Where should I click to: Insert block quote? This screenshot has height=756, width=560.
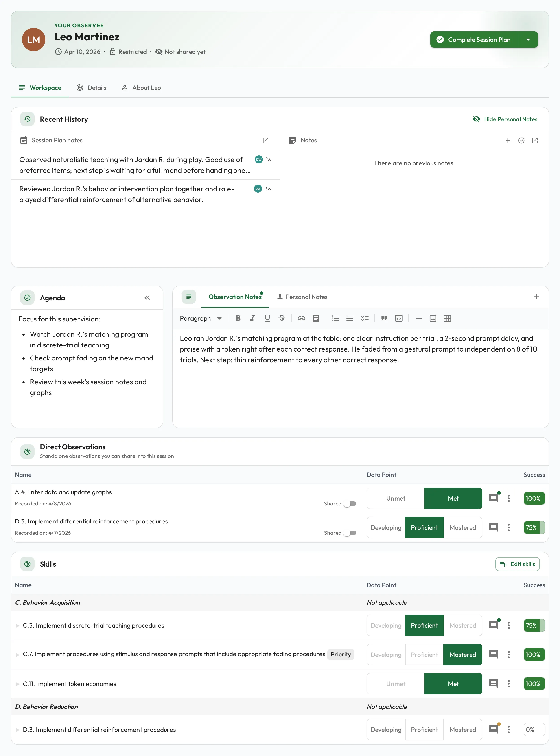click(384, 318)
